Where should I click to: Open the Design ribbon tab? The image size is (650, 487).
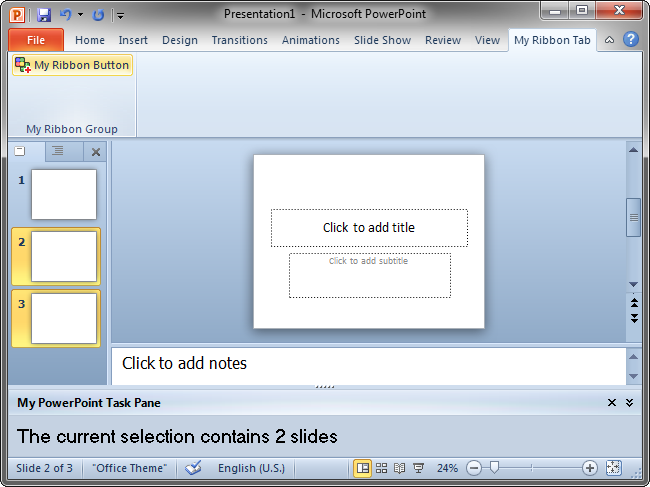180,40
